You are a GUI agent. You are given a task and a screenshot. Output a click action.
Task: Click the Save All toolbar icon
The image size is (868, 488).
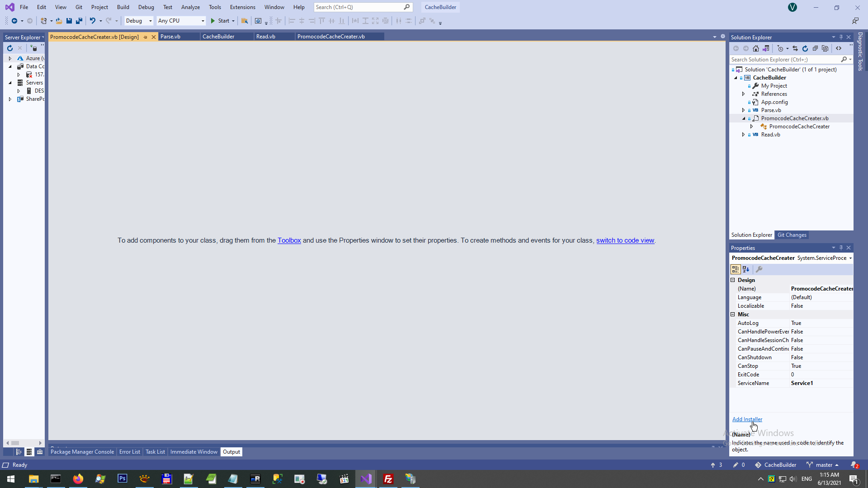79,21
